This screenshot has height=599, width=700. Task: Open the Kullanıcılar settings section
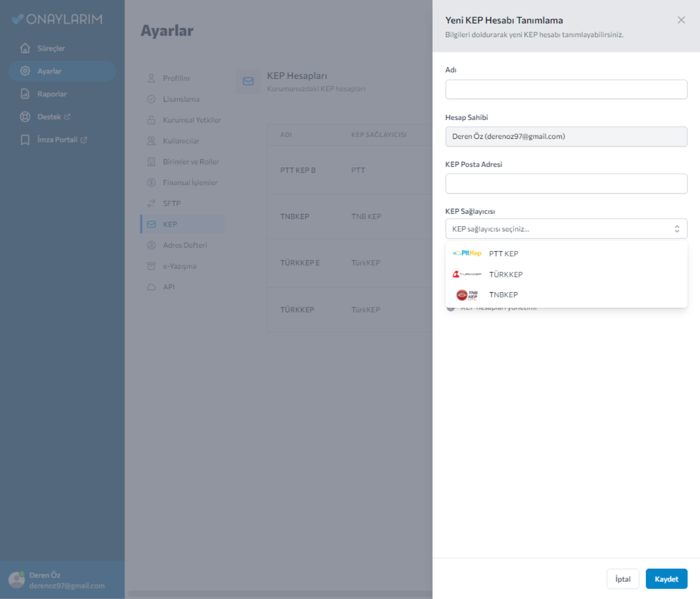(181, 141)
